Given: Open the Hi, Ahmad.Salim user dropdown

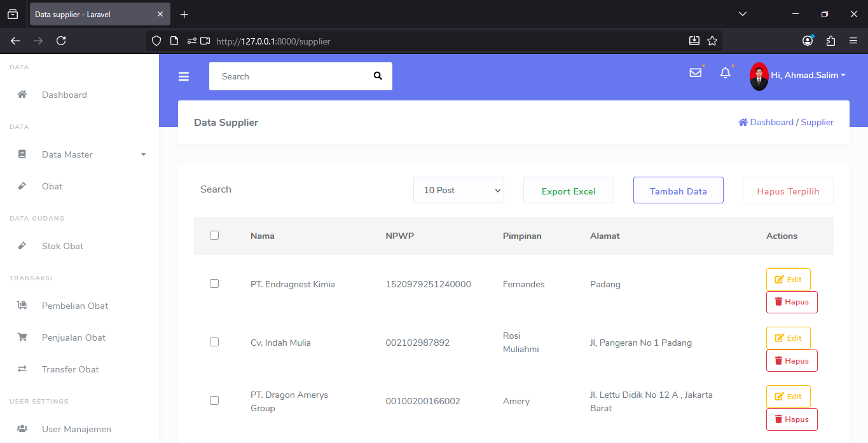Looking at the screenshot, I should tap(808, 75).
